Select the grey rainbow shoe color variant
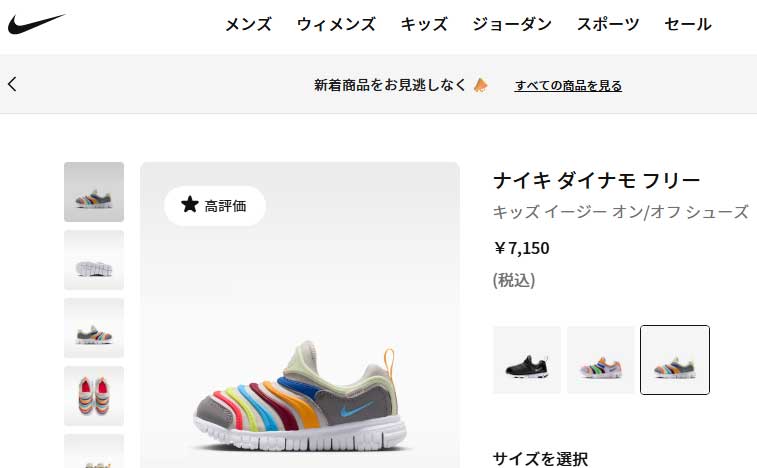Viewport: 757px width, 468px height. (x=675, y=360)
